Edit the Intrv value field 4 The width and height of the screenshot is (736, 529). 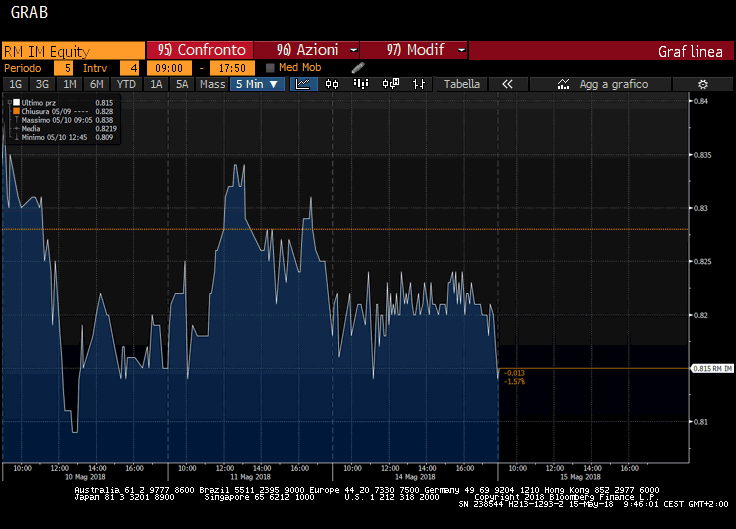130,68
